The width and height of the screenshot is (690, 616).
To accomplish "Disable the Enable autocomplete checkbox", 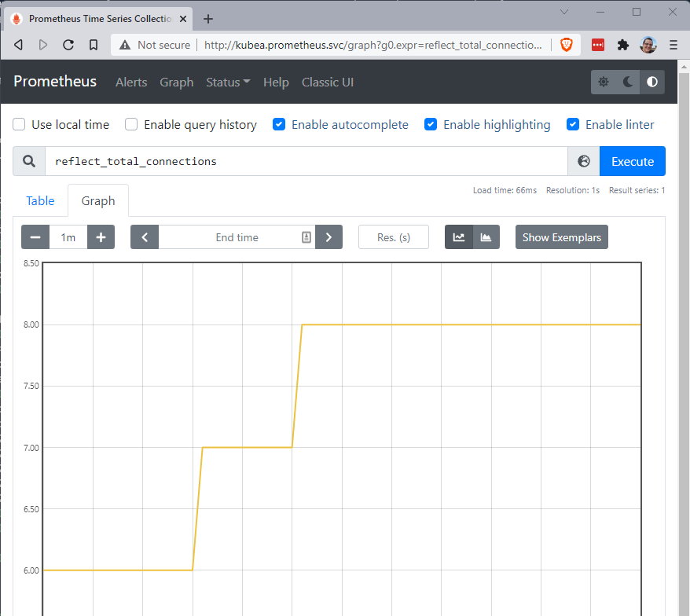I will (x=279, y=124).
